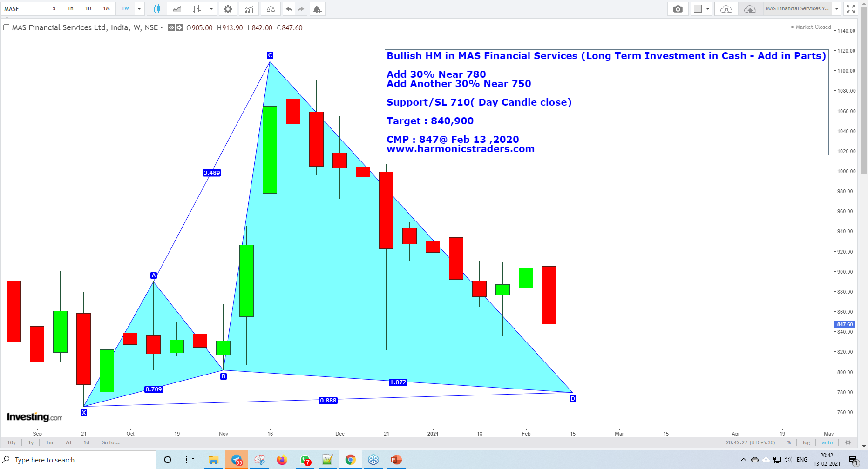
Task: Open File Explorer from the taskbar
Action: click(x=213, y=460)
